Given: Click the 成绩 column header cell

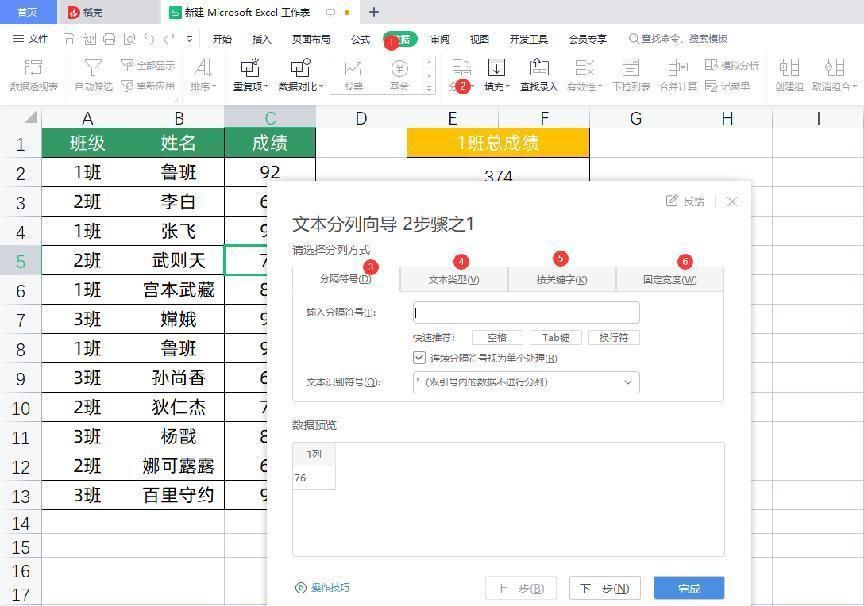Looking at the screenshot, I should point(269,143).
